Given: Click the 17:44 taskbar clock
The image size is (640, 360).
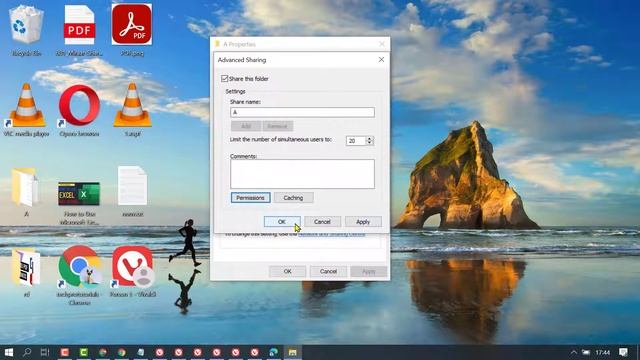Looking at the screenshot, I should [602, 352].
